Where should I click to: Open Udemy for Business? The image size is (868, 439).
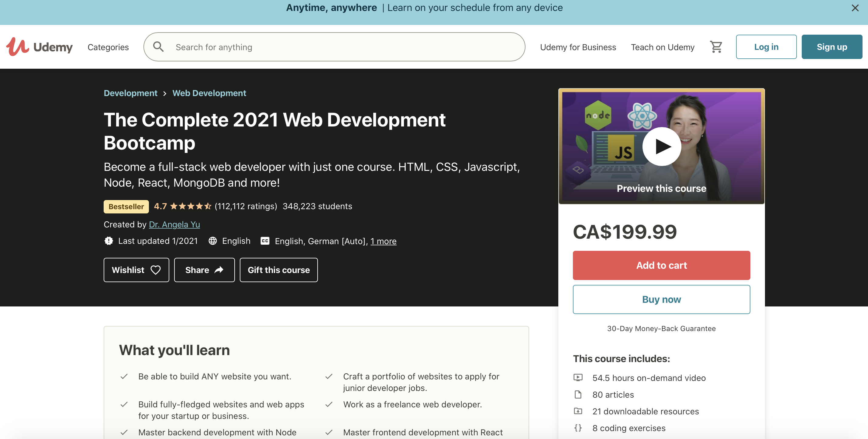click(x=578, y=47)
